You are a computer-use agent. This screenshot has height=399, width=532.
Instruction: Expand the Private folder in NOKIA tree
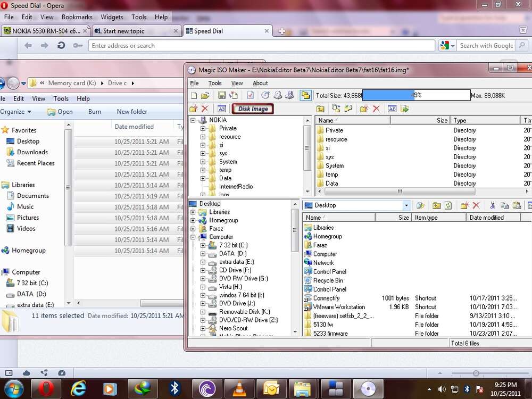(x=203, y=128)
